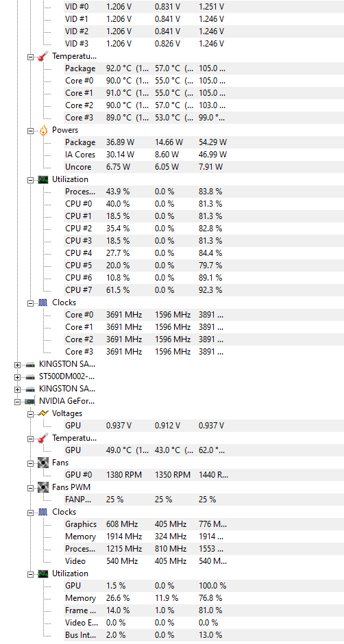Click the CPU Utilization graph icon
Screen dimensions: 344x644
click(43, 179)
